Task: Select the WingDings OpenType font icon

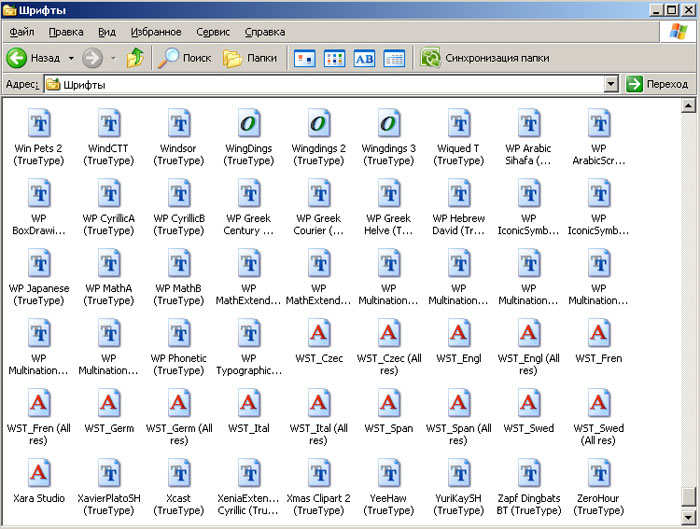Action: tap(249, 125)
